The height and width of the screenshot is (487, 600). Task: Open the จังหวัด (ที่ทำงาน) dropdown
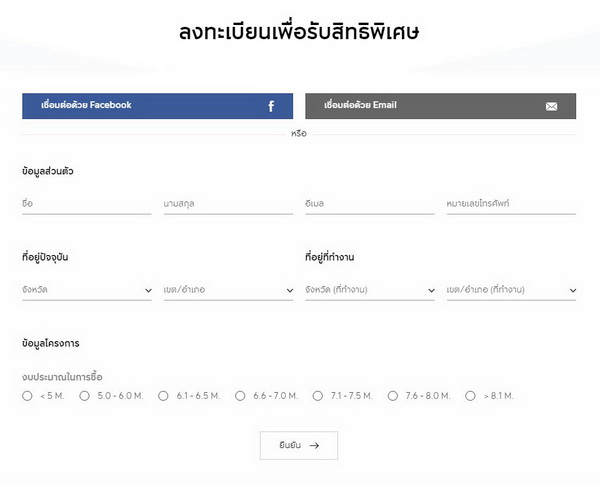370,290
